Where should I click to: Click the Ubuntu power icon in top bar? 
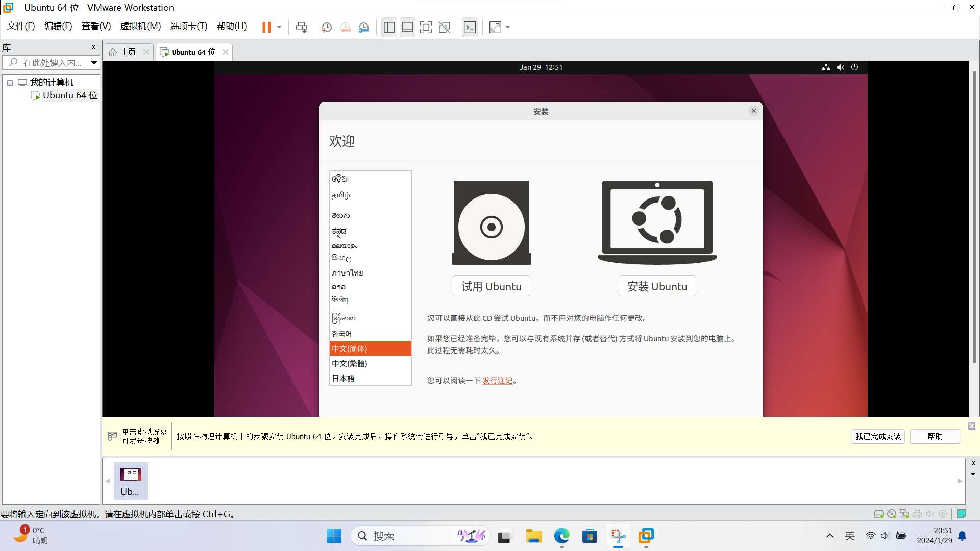click(855, 67)
